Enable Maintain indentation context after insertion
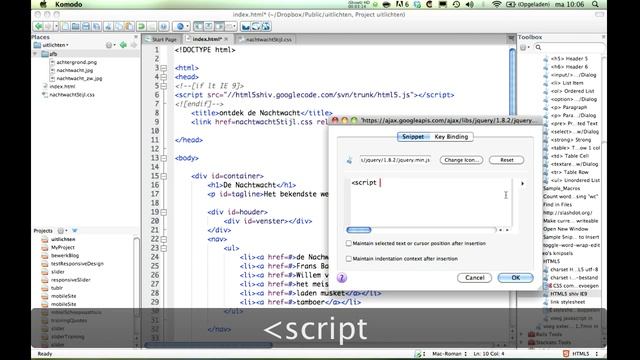The image size is (640, 360). coord(349,259)
